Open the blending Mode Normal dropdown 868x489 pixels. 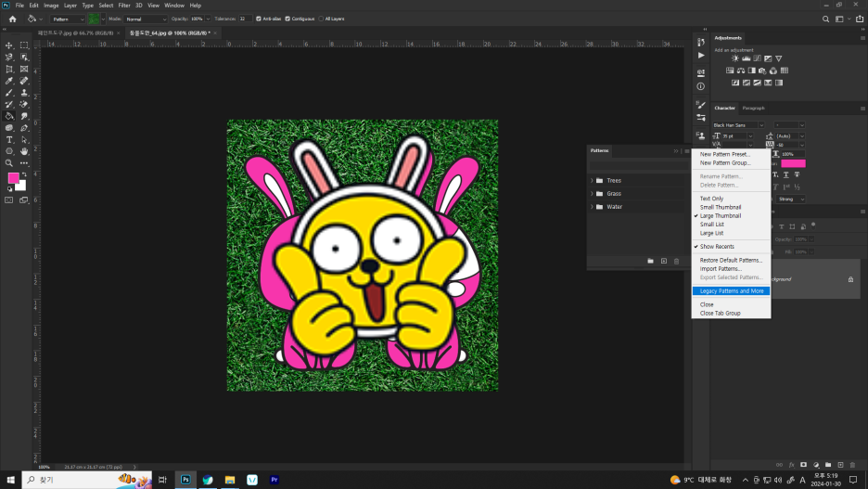click(146, 19)
